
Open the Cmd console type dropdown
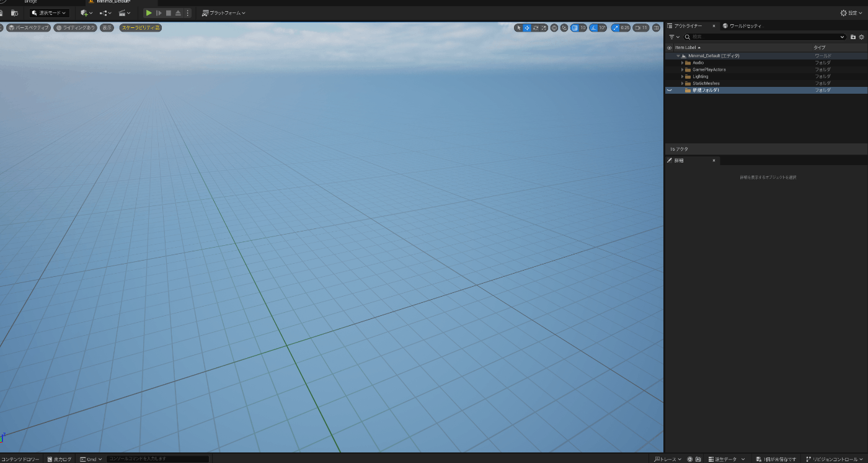click(91, 459)
